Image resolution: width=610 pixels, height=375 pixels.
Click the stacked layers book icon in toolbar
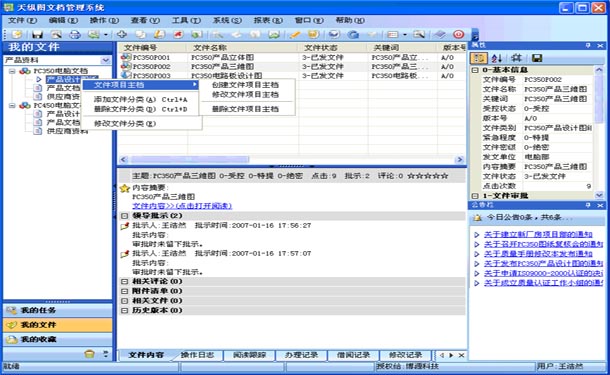(440, 35)
